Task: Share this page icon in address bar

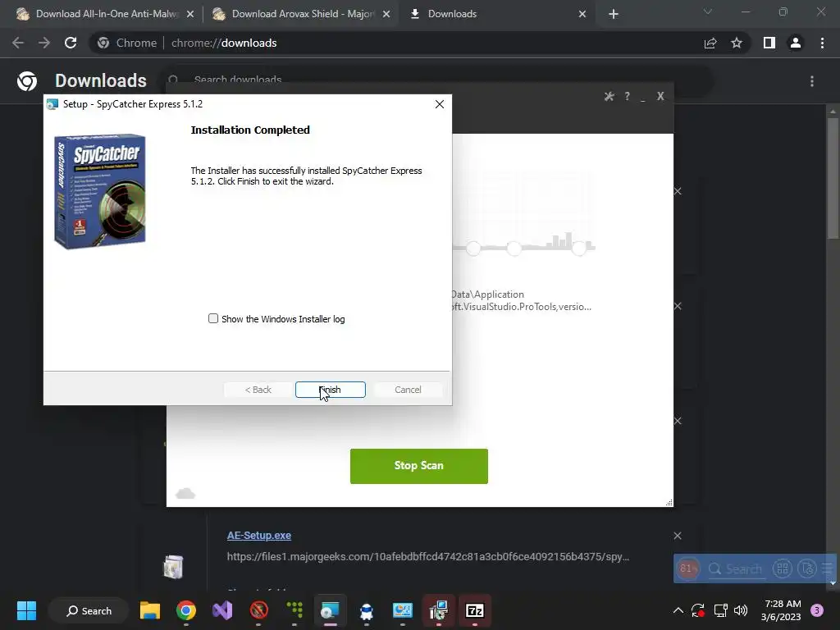Action: point(710,43)
